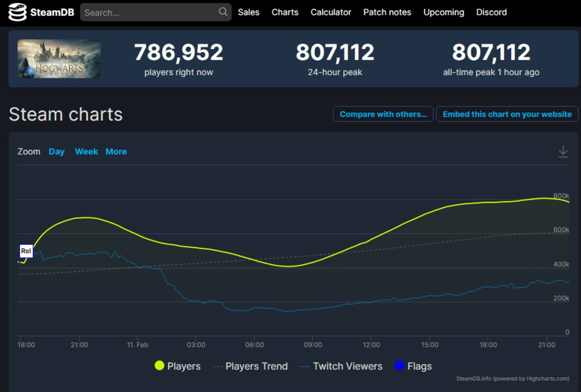Image resolution: width=581 pixels, height=392 pixels.
Task: Click the 400k y-axis label
Action: [x=561, y=265]
